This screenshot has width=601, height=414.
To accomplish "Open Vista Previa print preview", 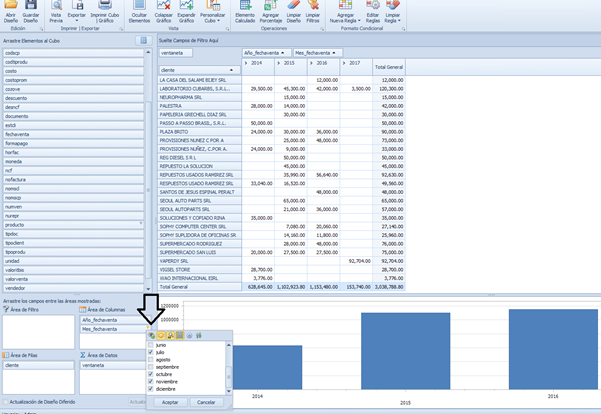I will tap(55, 10).
